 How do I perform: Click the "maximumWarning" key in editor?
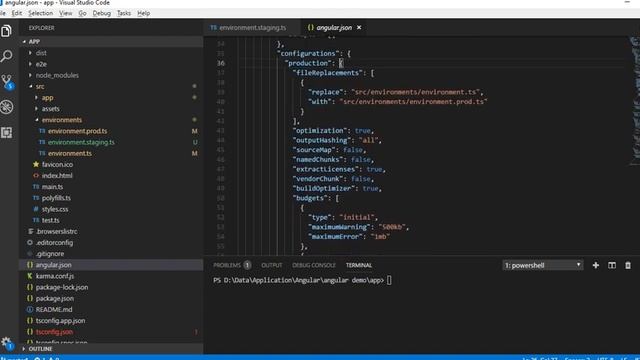click(339, 227)
